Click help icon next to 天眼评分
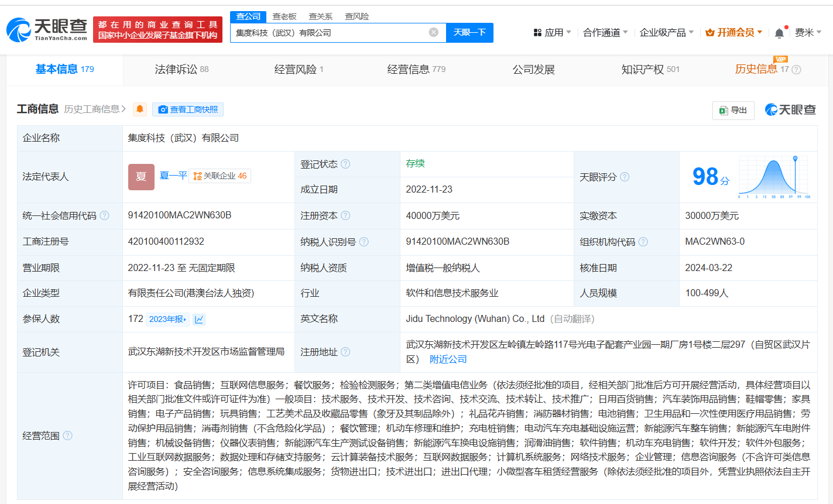833x504 pixels. pyautogui.click(x=625, y=177)
